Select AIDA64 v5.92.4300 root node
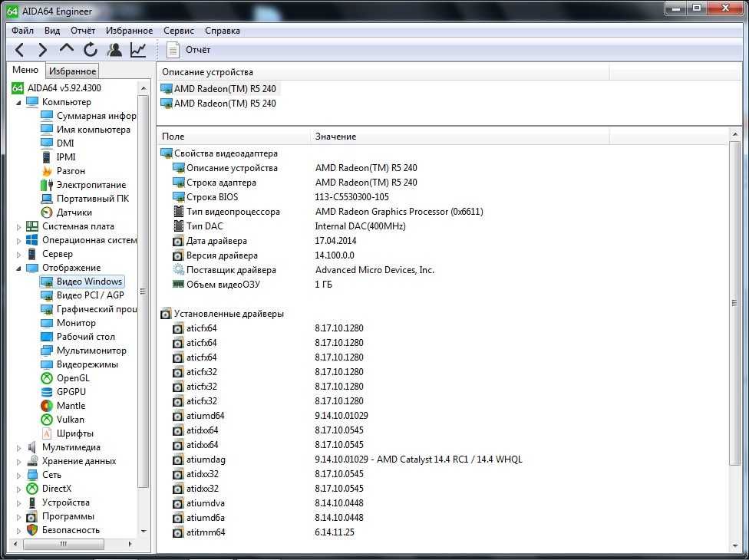 64,88
